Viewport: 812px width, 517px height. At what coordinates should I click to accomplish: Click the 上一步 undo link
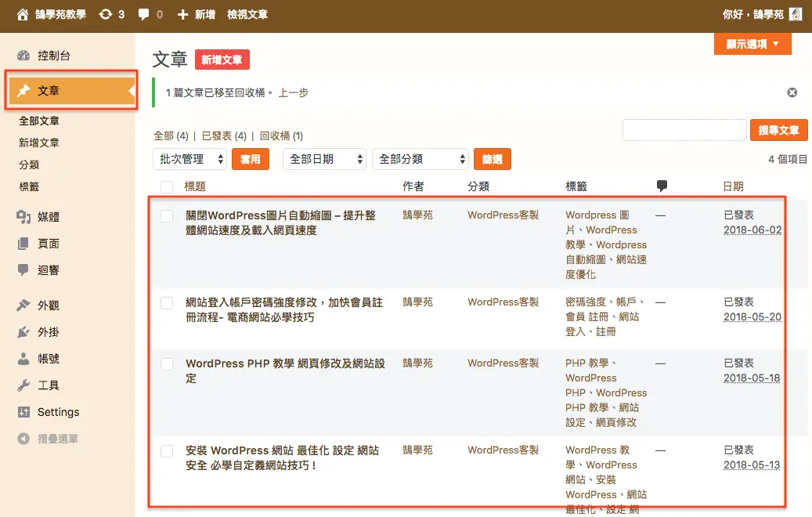tap(294, 92)
